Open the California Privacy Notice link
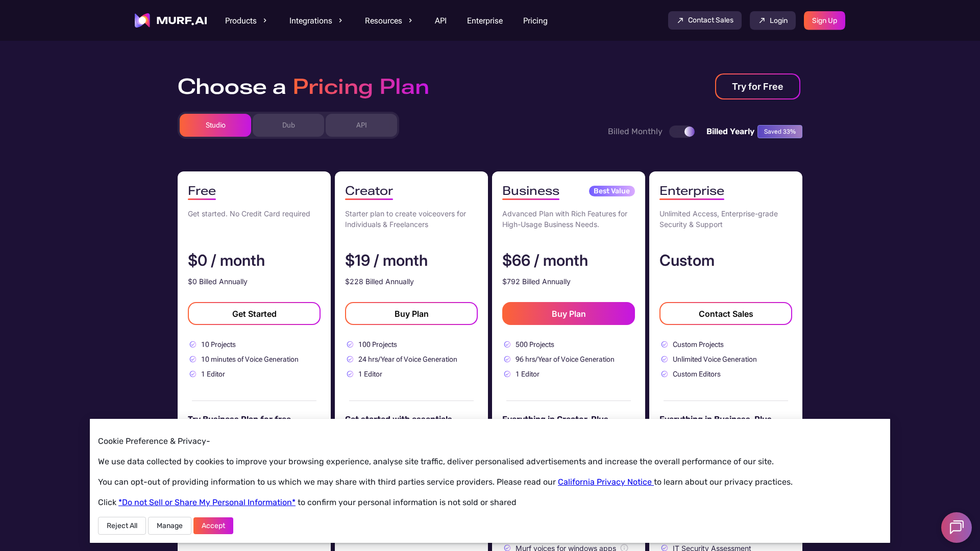 point(605,482)
